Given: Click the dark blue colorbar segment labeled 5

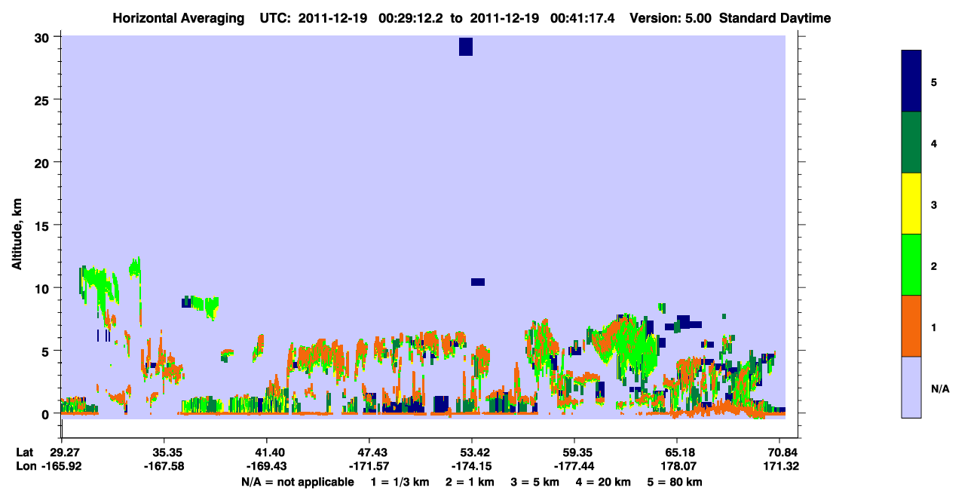Looking at the screenshot, I should [x=911, y=81].
